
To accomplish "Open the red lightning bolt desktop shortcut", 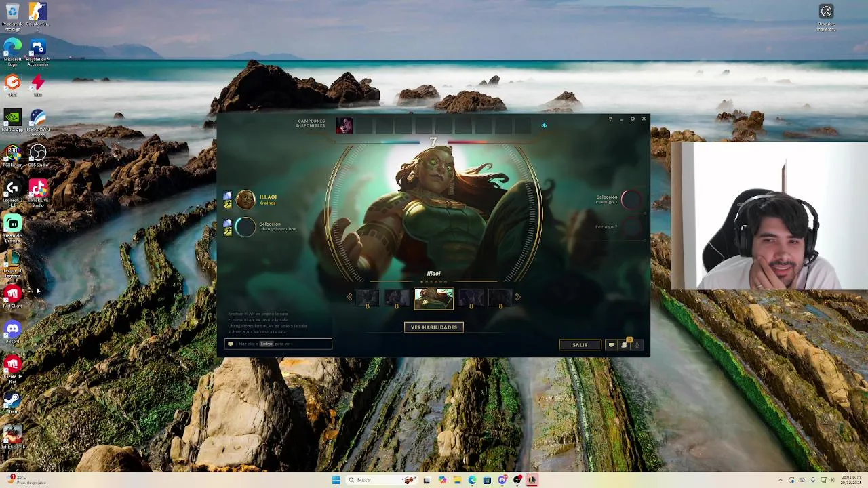I will 38,85.
